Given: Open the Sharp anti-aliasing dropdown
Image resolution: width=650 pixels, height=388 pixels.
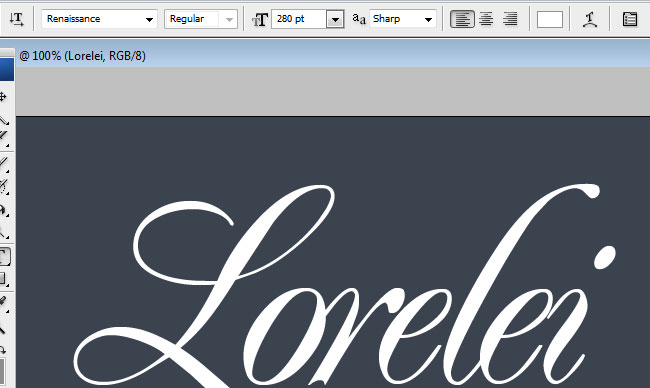Looking at the screenshot, I should coord(403,19).
